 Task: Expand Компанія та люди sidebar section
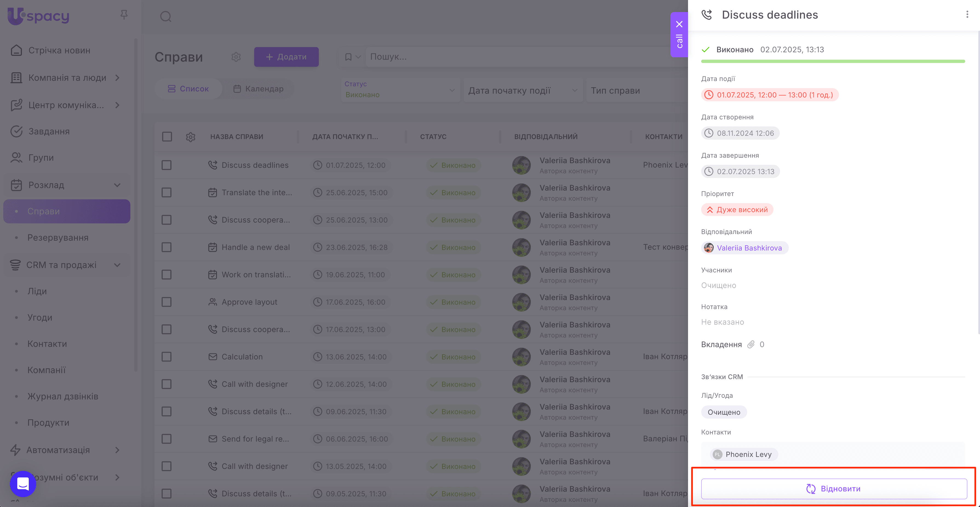67,77
